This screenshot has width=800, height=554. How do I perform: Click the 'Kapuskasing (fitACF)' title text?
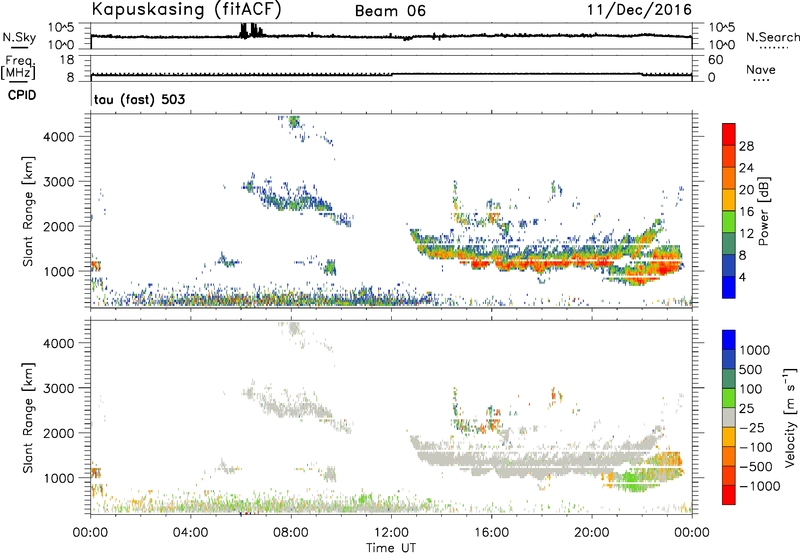point(186,9)
